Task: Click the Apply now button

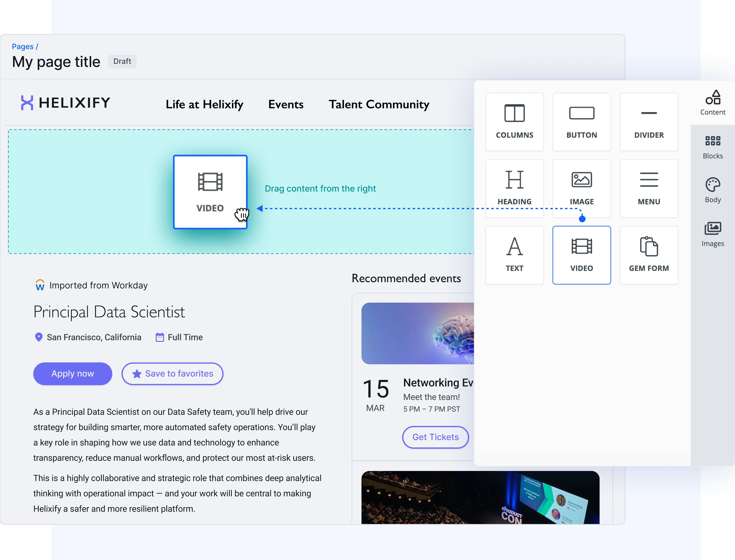Action: 73,374
